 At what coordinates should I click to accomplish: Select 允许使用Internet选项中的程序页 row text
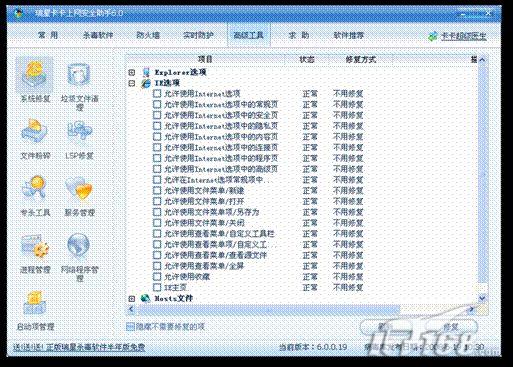221,158
